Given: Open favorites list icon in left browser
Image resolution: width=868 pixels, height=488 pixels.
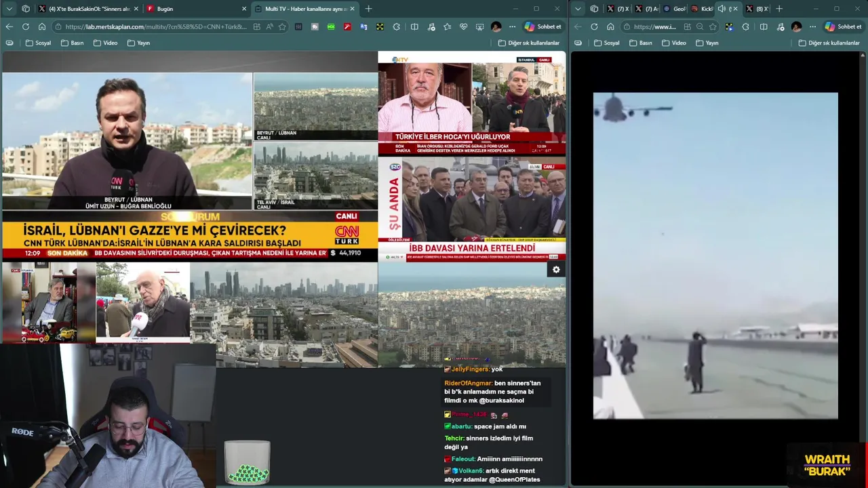Looking at the screenshot, I should tap(447, 26).
